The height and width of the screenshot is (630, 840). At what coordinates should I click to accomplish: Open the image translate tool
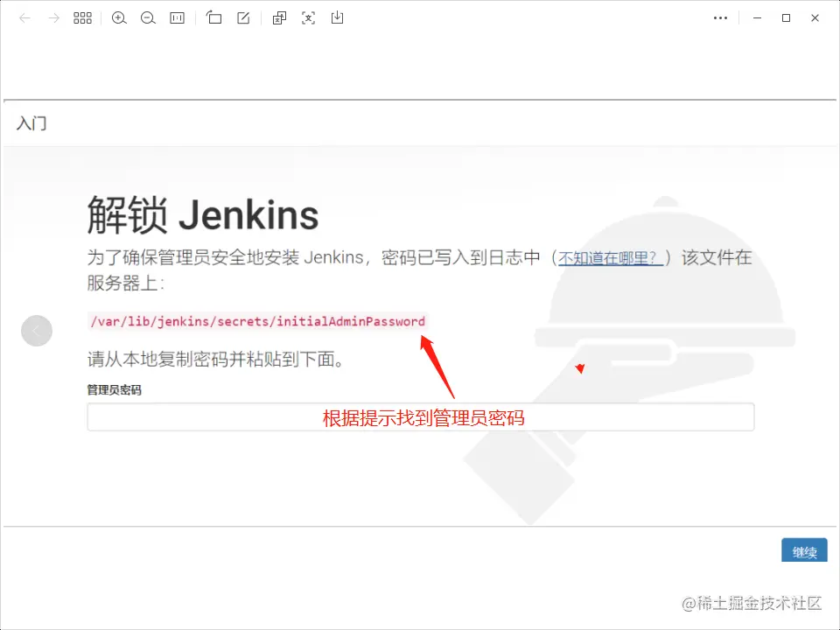tap(279, 18)
